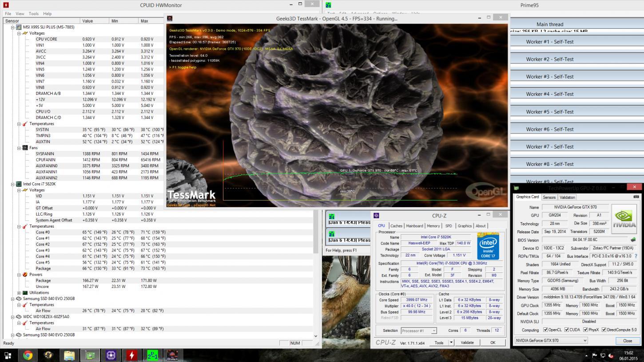Screen dimensions: 644x362
Task: Open the Tools dropdown arrow in CPU-Z
Action: 451,342
